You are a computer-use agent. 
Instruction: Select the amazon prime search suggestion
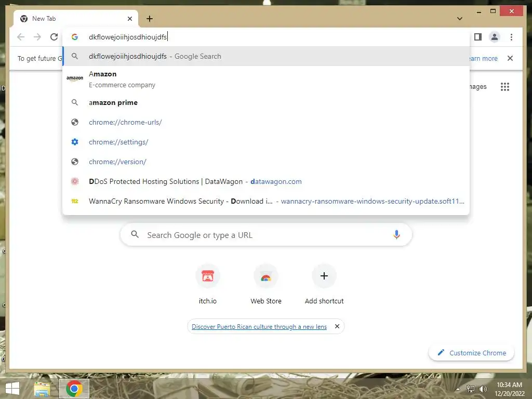coord(266,102)
